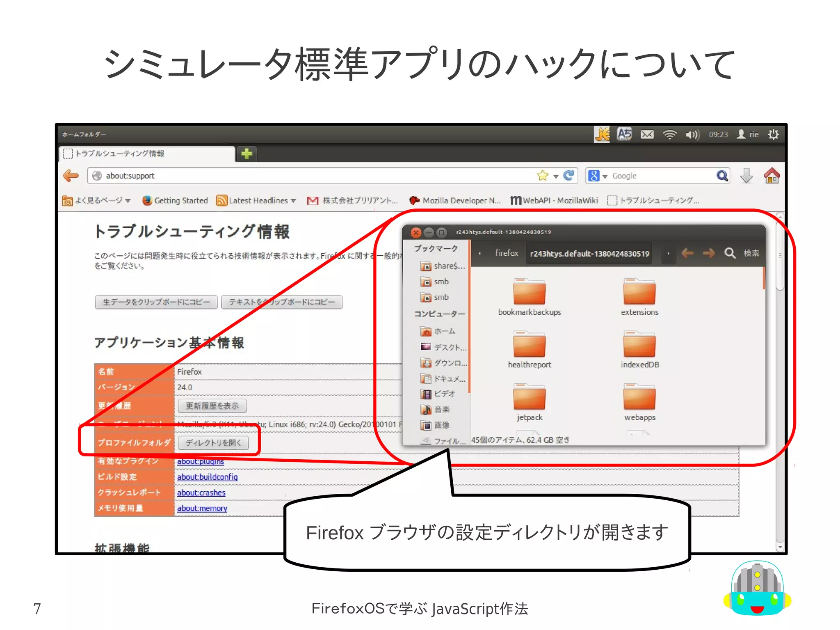Click the Firefox back arrow button

pyautogui.click(x=71, y=176)
